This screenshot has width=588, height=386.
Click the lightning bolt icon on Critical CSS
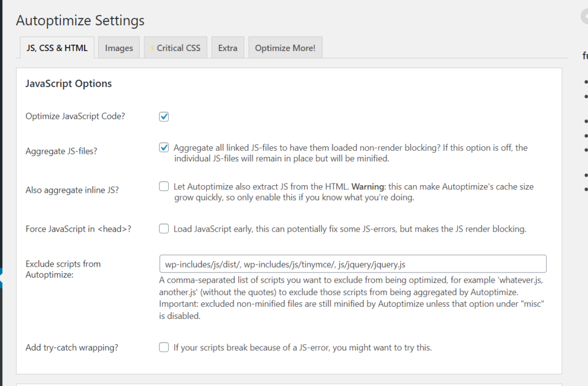tap(152, 48)
